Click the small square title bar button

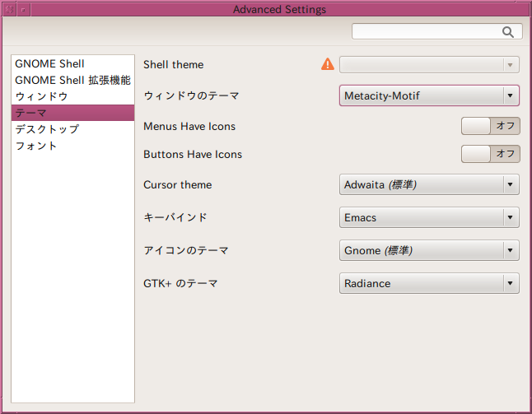[x=23, y=10]
